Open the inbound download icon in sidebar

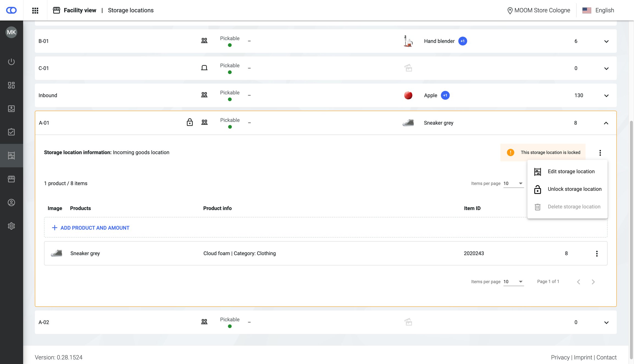[x=11, y=109]
